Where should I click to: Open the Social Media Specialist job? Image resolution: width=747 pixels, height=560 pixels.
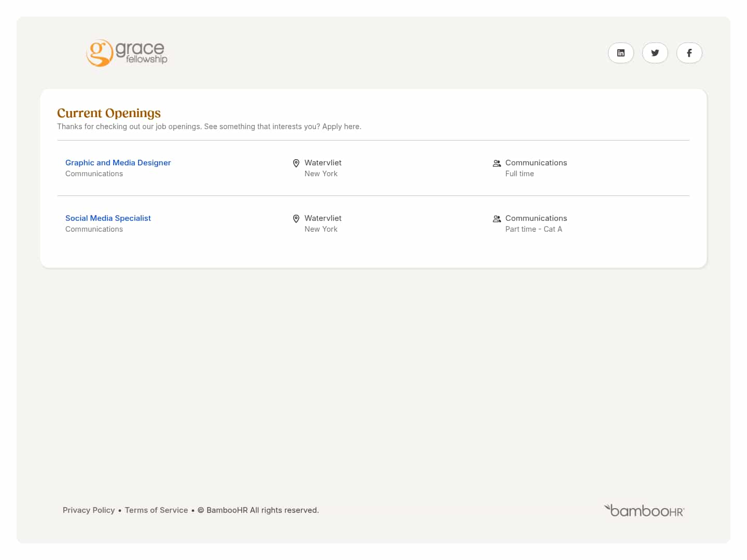click(108, 218)
